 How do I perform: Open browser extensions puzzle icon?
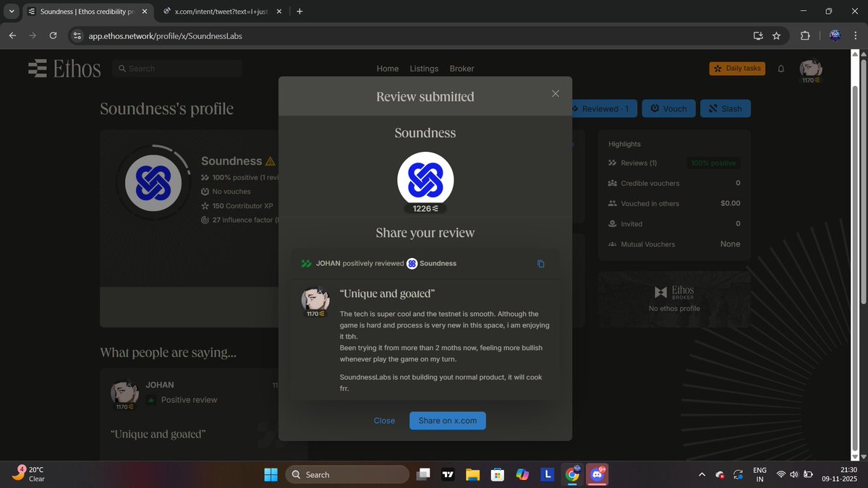tap(805, 35)
